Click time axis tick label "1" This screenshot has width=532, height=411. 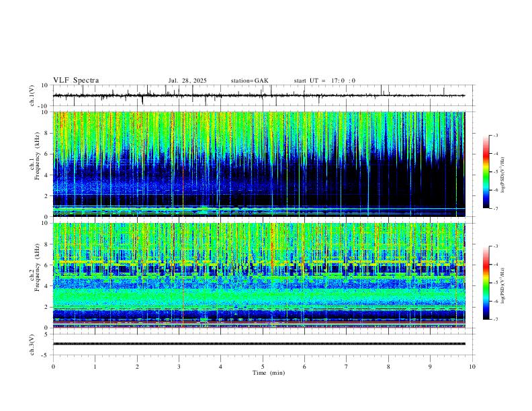click(x=95, y=367)
